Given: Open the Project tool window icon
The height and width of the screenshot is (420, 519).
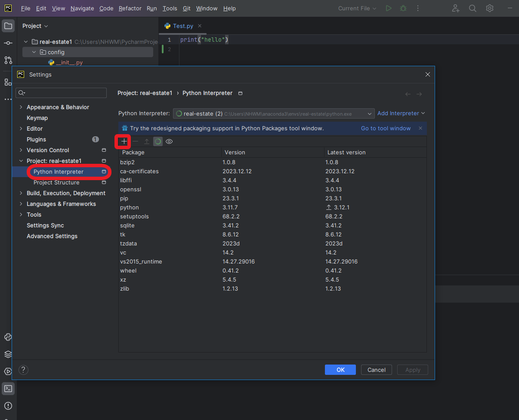Looking at the screenshot, I should tap(8, 26).
